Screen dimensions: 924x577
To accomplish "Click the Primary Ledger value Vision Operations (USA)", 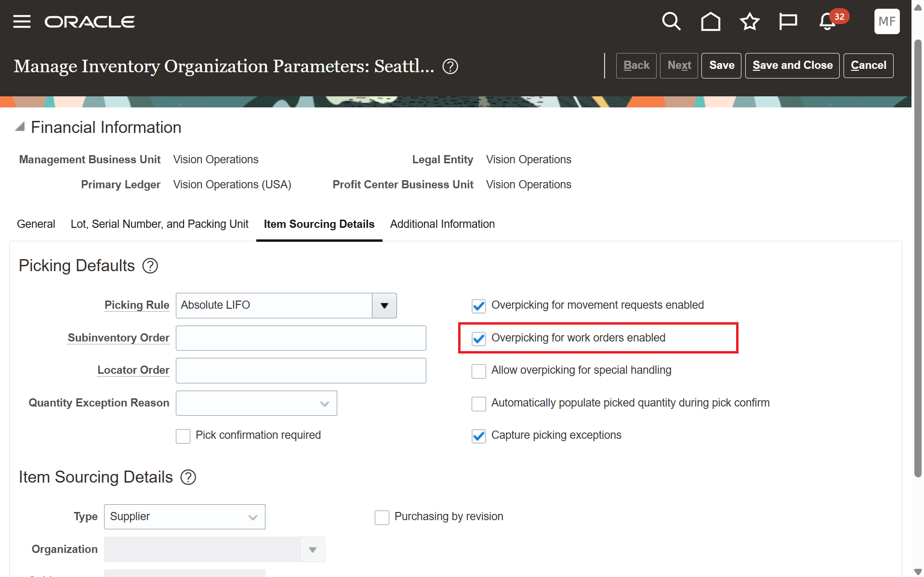I will (x=232, y=184).
